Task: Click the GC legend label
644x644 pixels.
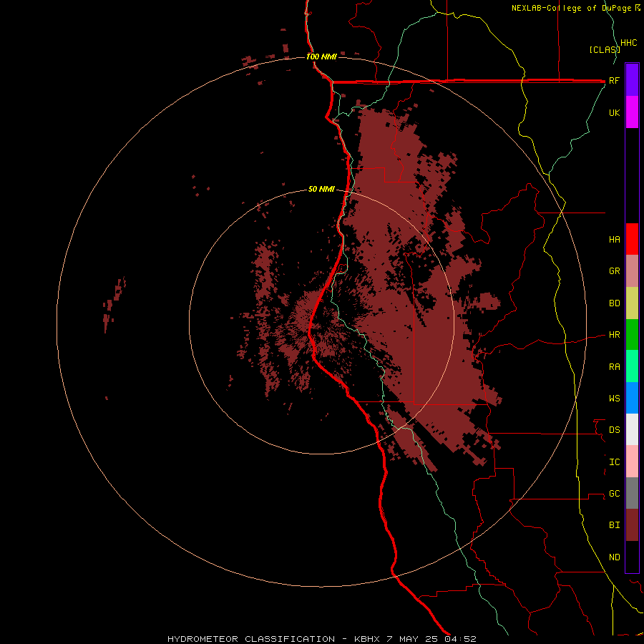Action: (x=614, y=494)
